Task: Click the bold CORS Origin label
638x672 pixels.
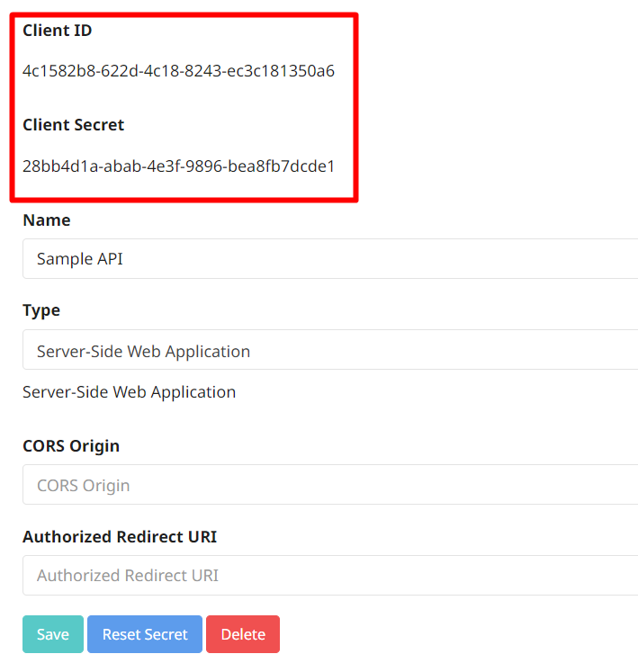Action: [71, 445]
